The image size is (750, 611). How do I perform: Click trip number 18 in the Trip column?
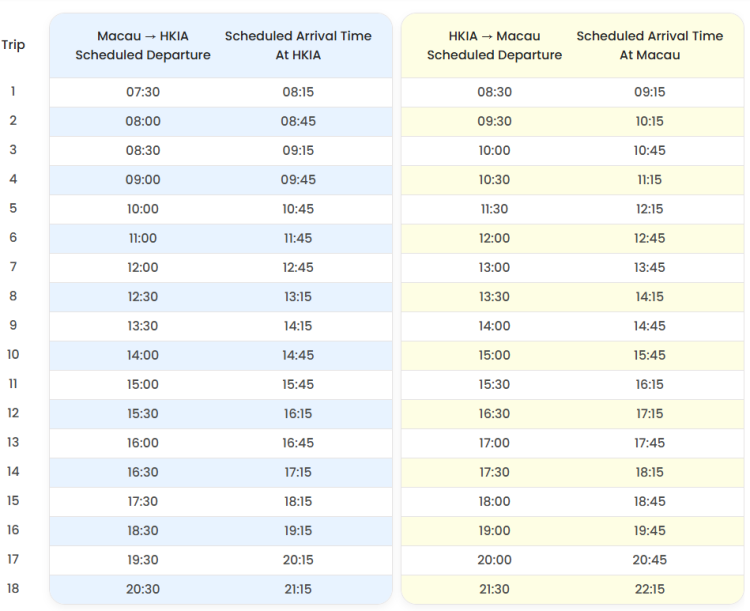(x=13, y=589)
